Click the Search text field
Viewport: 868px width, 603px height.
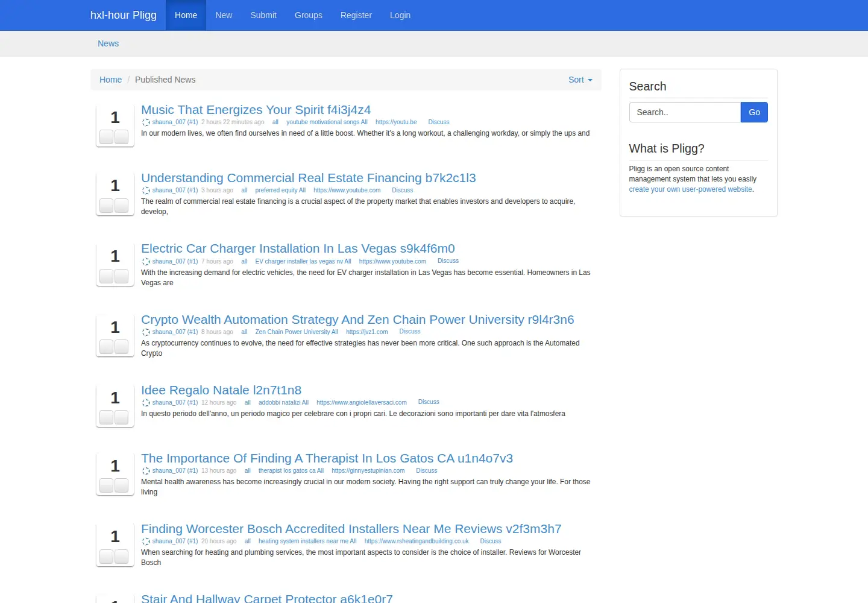pos(685,112)
